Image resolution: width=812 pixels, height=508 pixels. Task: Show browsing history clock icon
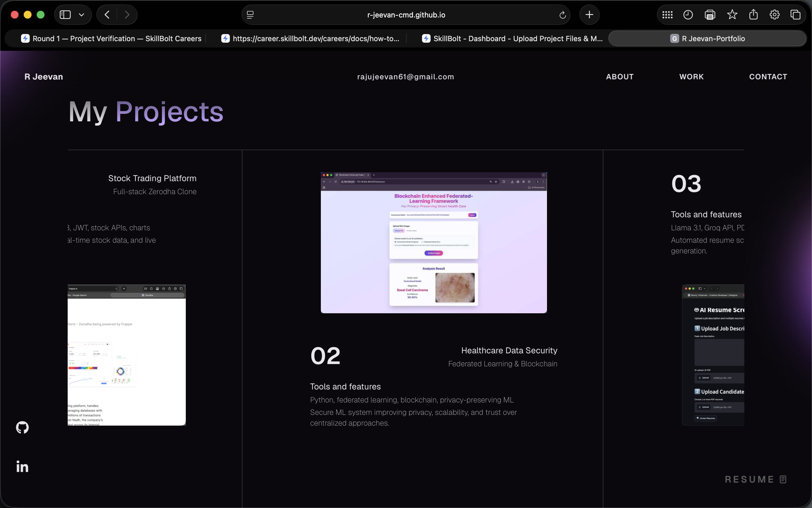(688, 15)
